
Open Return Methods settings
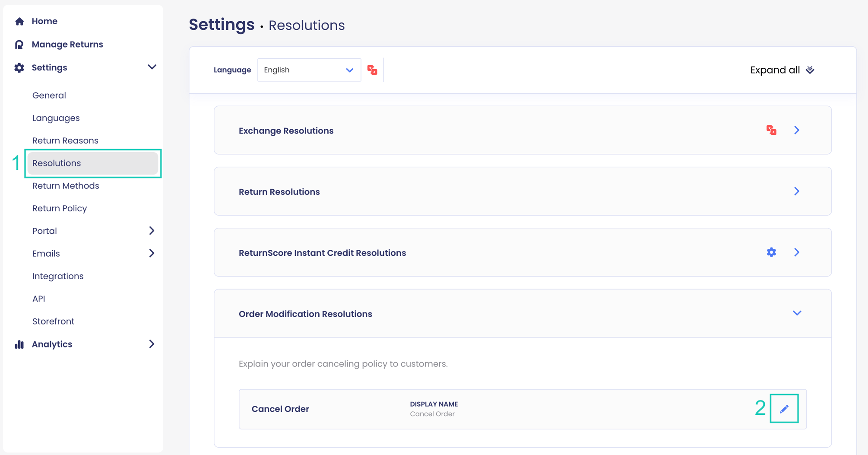click(66, 186)
